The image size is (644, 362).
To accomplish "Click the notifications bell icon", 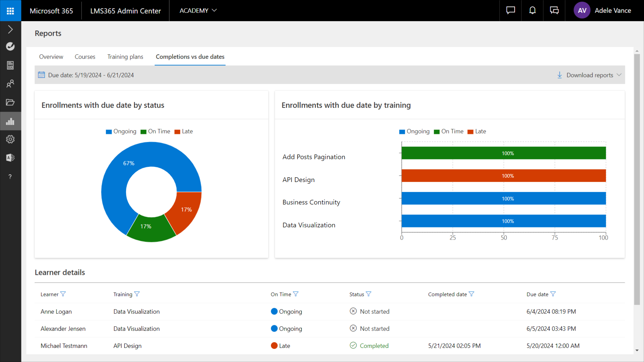I will pyautogui.click(x=532, y=11).
